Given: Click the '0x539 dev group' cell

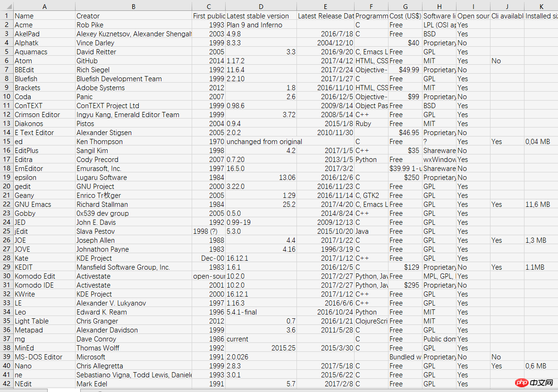Looking at the screenshot, I should pos(134,213).
